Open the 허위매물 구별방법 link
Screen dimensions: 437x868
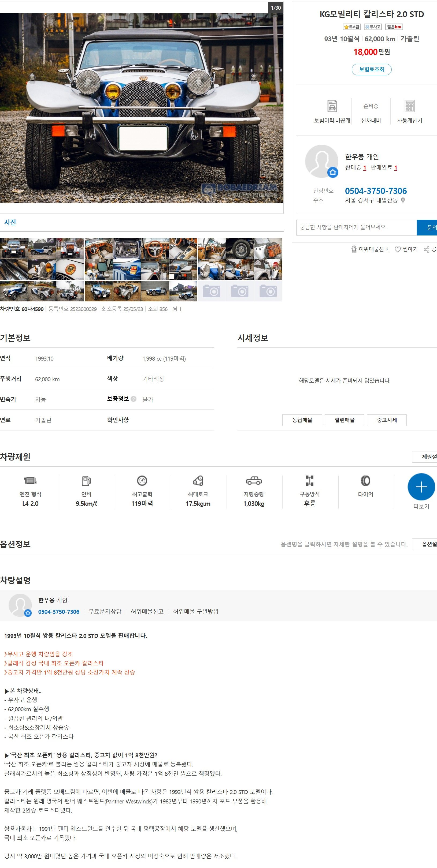pyautogui.click(x=195, y=612)
